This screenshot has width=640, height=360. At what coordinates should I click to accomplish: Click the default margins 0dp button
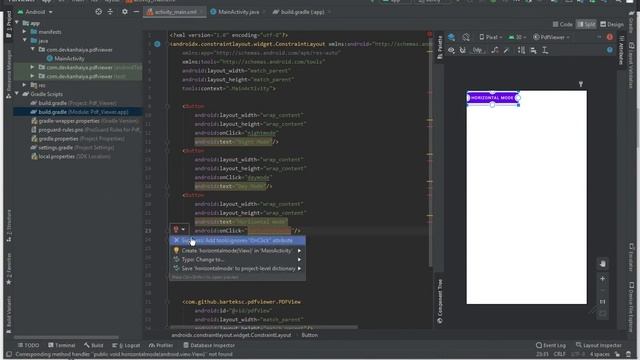point(478,50)
